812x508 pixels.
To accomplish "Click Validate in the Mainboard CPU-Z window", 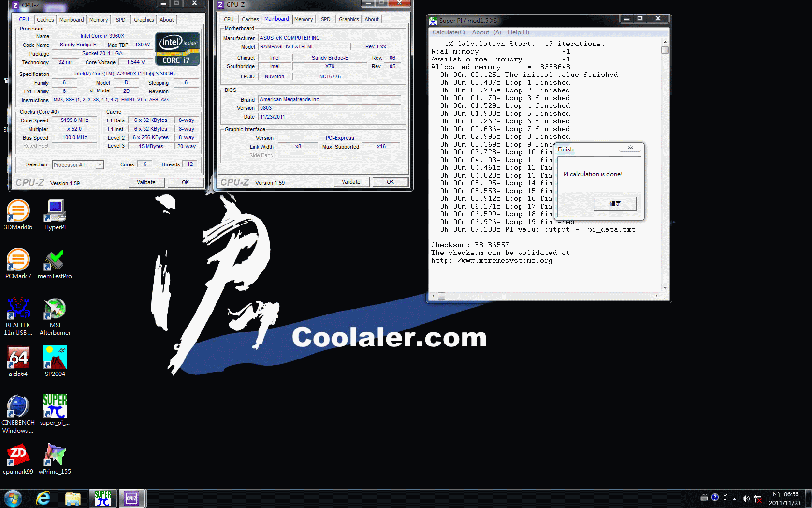I will click(351, 182).
